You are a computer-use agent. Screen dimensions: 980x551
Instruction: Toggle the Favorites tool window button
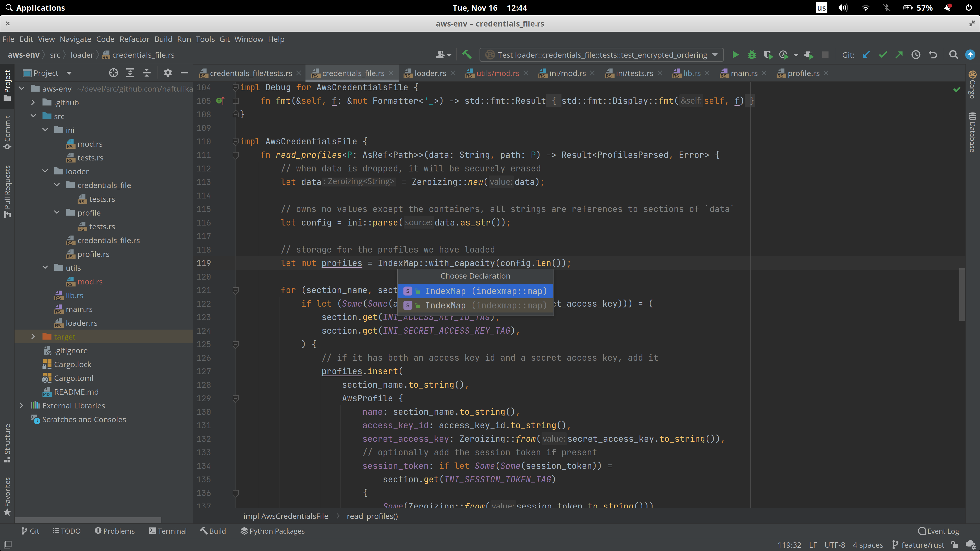(7, 496)
